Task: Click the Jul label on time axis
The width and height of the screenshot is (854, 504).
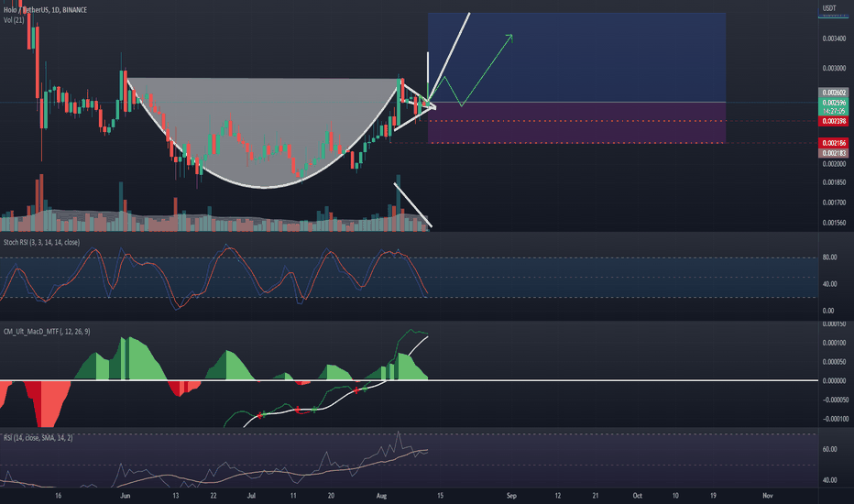Action: tap(251, 496)
